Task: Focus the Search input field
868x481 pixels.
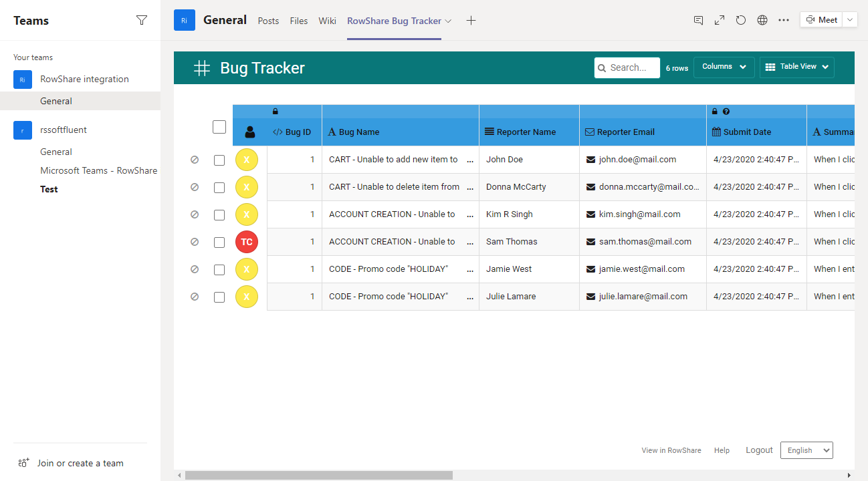Action: pyautogui.click(x=627, y=67)
